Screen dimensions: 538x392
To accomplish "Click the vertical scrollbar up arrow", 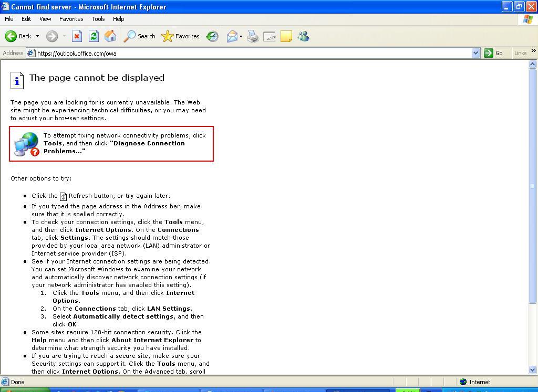I will pos(533,64).
